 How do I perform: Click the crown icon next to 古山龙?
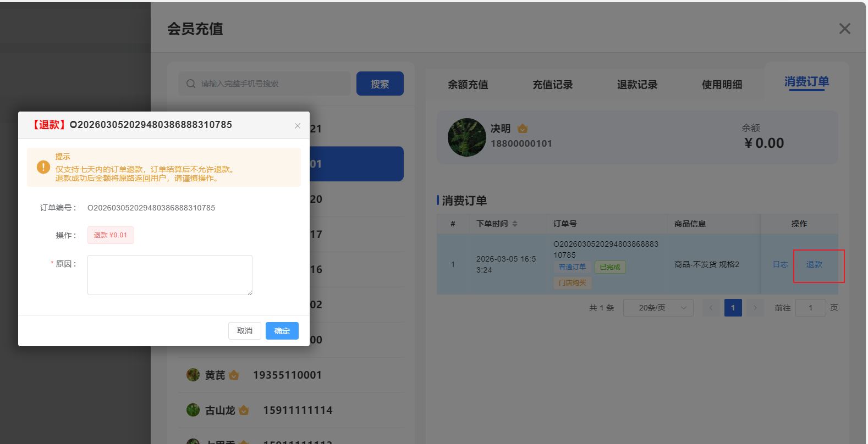[x=244, y=410]
